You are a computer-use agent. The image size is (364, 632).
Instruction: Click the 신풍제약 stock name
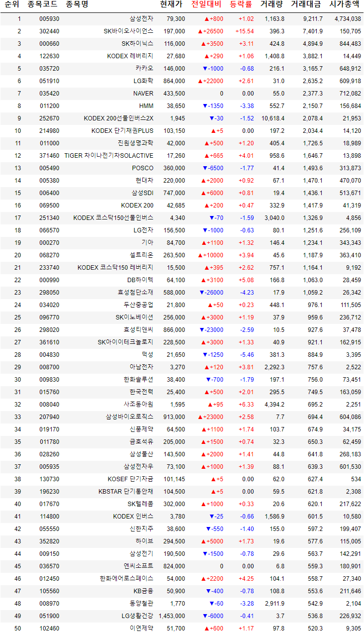[142, 429]
